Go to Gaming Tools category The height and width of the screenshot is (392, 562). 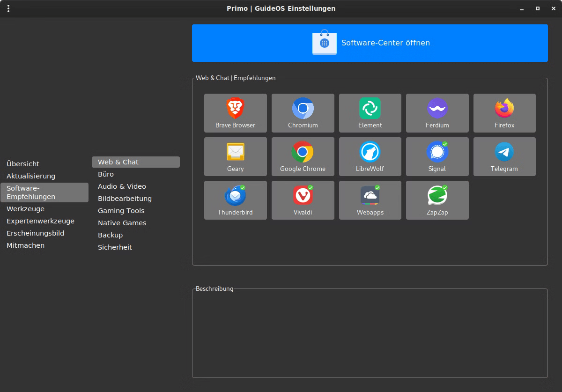tap(121, 211)
